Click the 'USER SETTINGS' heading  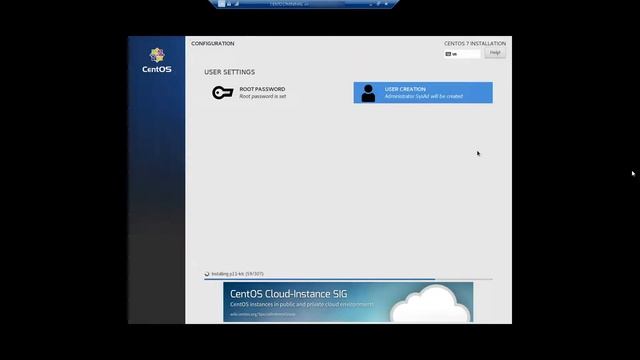click(229, 72)
